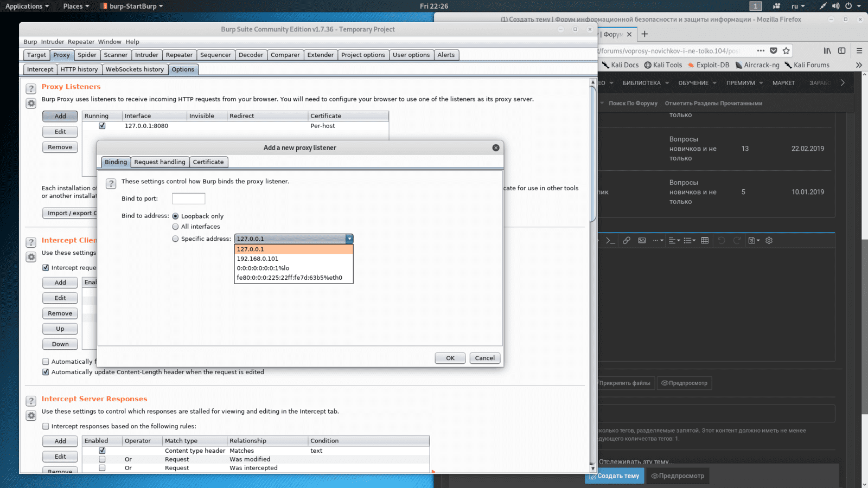Open gear options for Proxy Listeners
868x488 pixels.
click(31, 103)
